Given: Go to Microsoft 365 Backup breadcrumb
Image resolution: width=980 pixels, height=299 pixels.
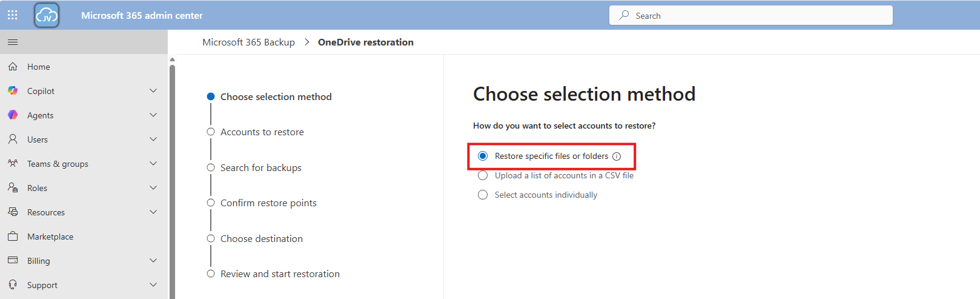Looking at the screenshot, I should [248, 42].
